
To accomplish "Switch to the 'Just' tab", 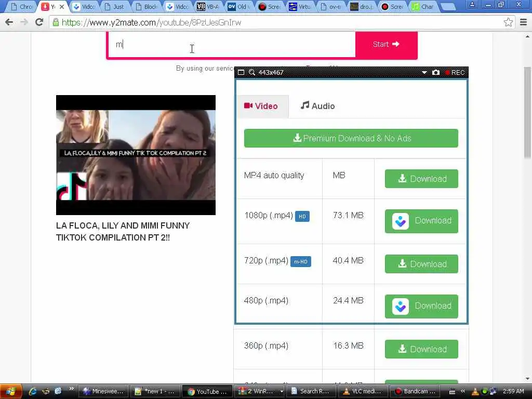I will pyautogui.click(x=115, y=6).
